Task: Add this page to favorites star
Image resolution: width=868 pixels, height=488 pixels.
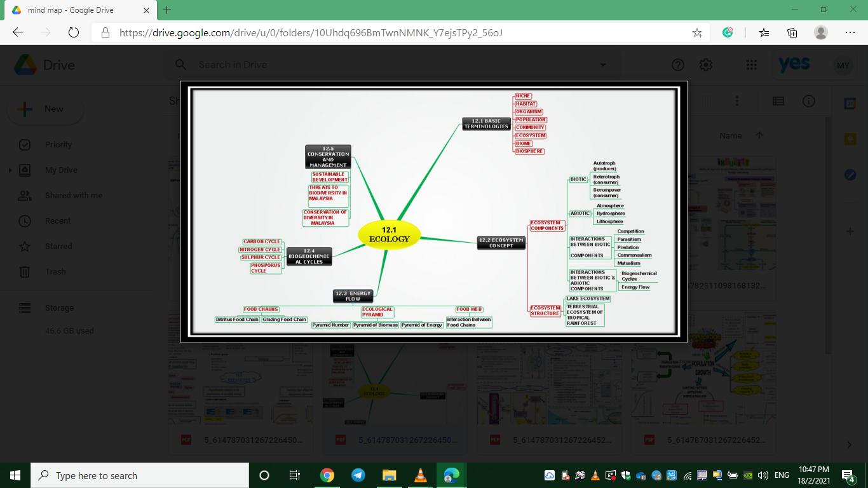Action: [x=697, y=32]
